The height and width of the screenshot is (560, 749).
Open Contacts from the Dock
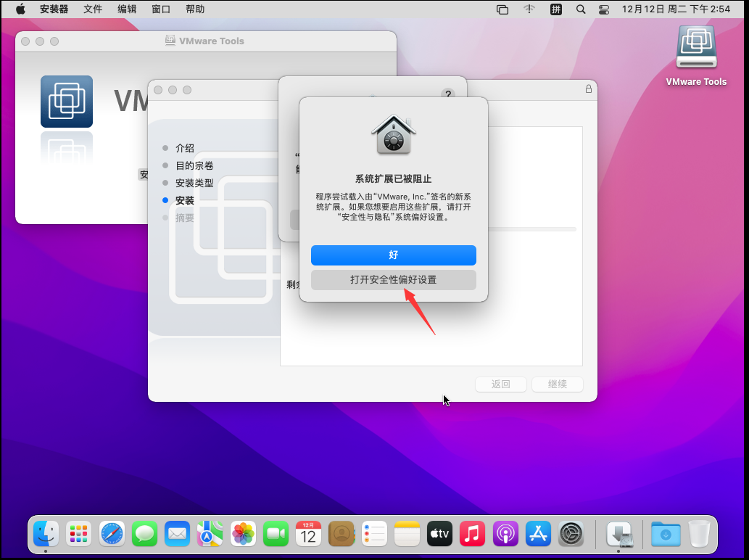coord(341,533)
